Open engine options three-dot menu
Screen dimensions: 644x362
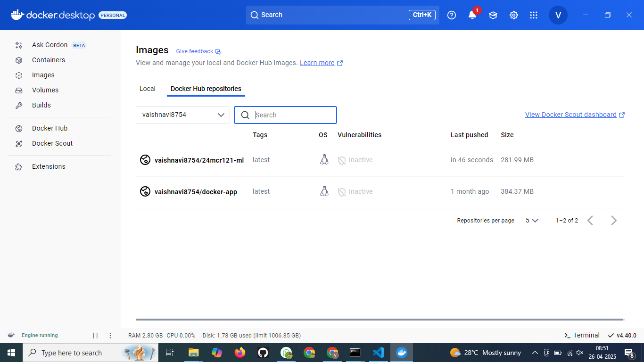(x=110, y=336)
